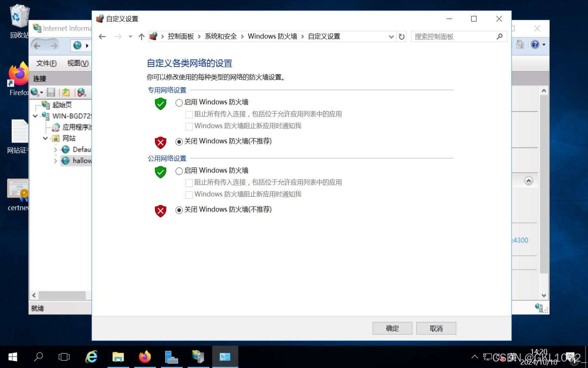This screenshot has height=368, width=588.
Task: Go back in the control panel window
Action: click(x=102, y=36)
